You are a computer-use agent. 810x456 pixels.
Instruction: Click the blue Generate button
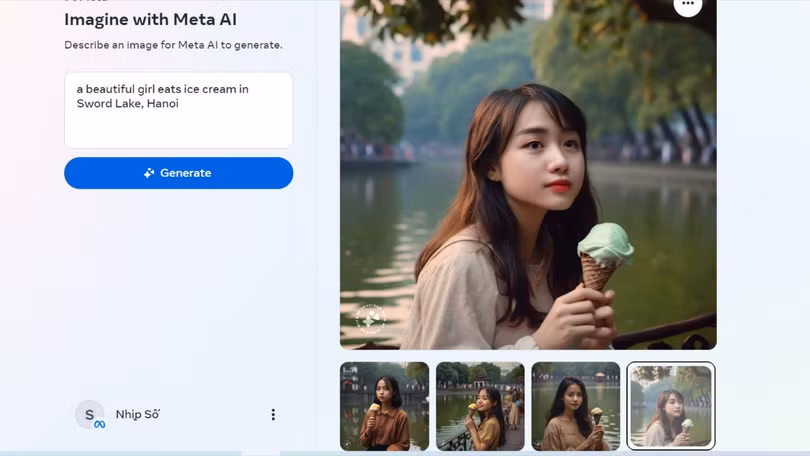[x=178, y=173]
